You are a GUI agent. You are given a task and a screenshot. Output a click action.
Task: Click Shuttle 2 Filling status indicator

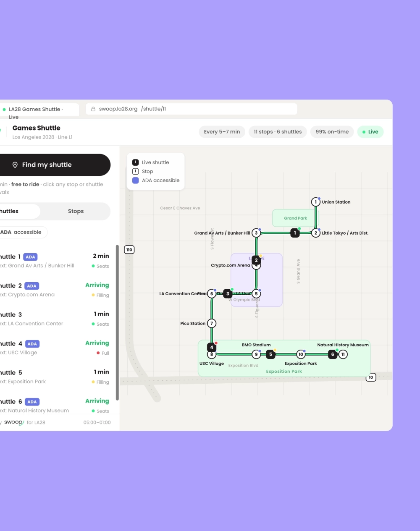[100, 295]
